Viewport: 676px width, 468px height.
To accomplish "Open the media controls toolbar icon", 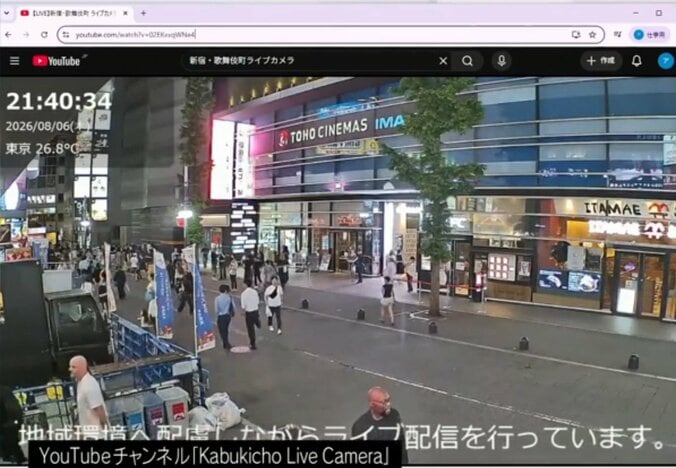I will tap(617, 34).
